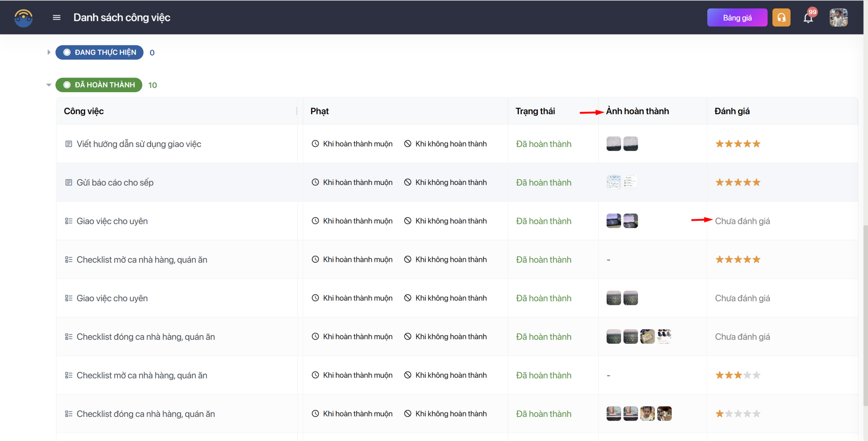Open the hamburger menu icon
Viewport: 868px width, 441px height.
[x=57, y=18]
